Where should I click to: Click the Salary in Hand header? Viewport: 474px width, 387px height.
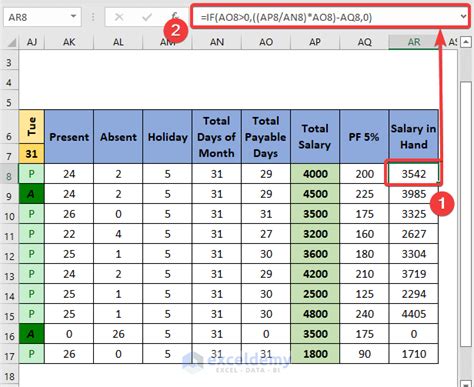pyautogui.click(x=413, y=137)
